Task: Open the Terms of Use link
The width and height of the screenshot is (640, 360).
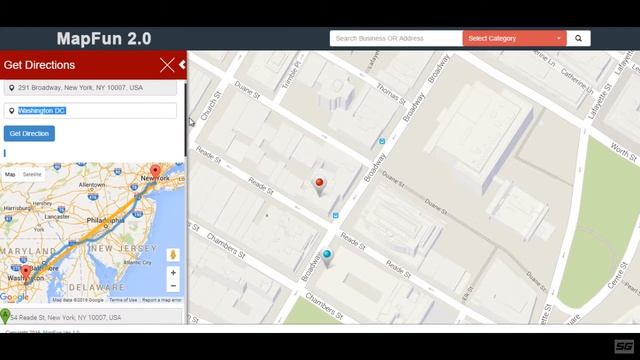Action: click(123, 300)
